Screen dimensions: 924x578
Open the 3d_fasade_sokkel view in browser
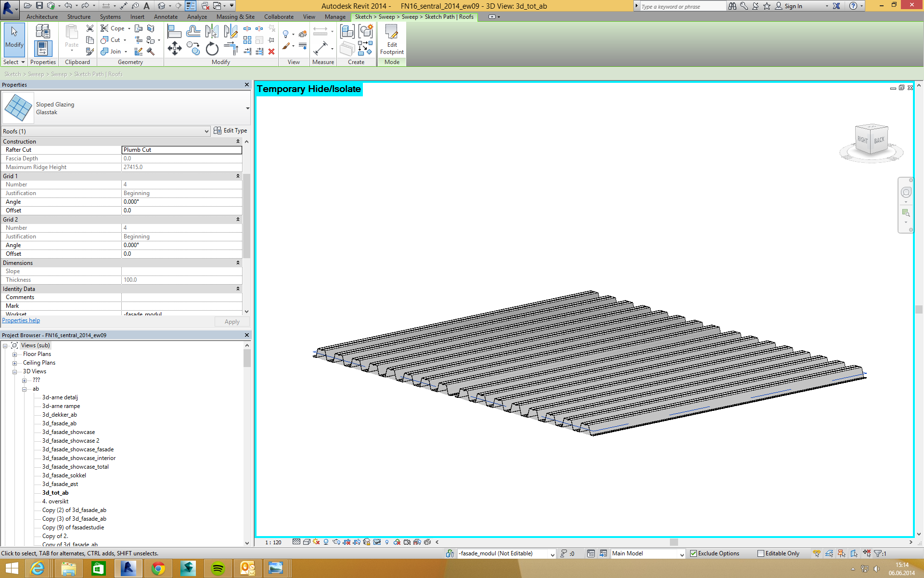[64, 475]
